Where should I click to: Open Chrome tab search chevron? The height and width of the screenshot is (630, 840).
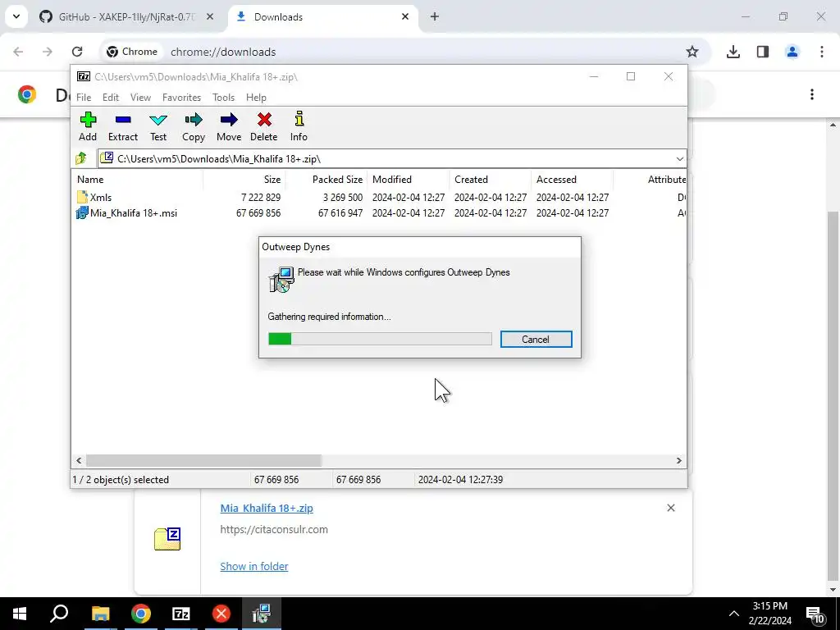[16, 16]
